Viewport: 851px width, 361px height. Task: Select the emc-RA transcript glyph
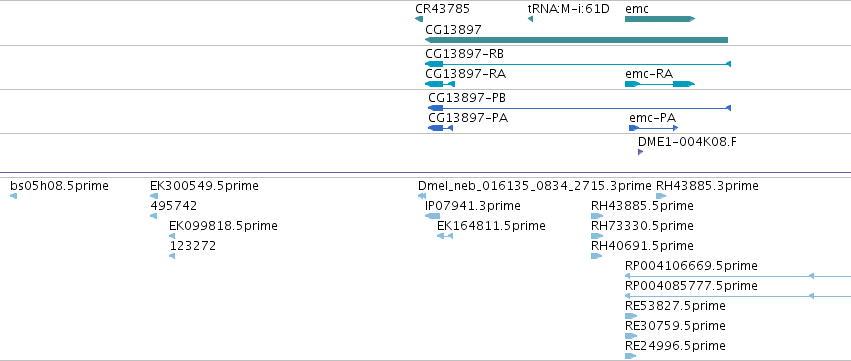click(x=660, y=84)
